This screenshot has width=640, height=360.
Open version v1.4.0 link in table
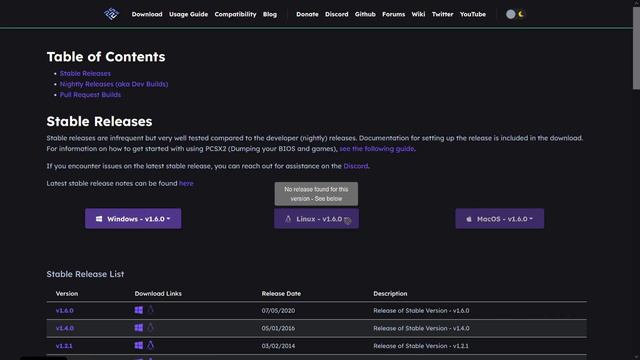[x=64, y=328]
